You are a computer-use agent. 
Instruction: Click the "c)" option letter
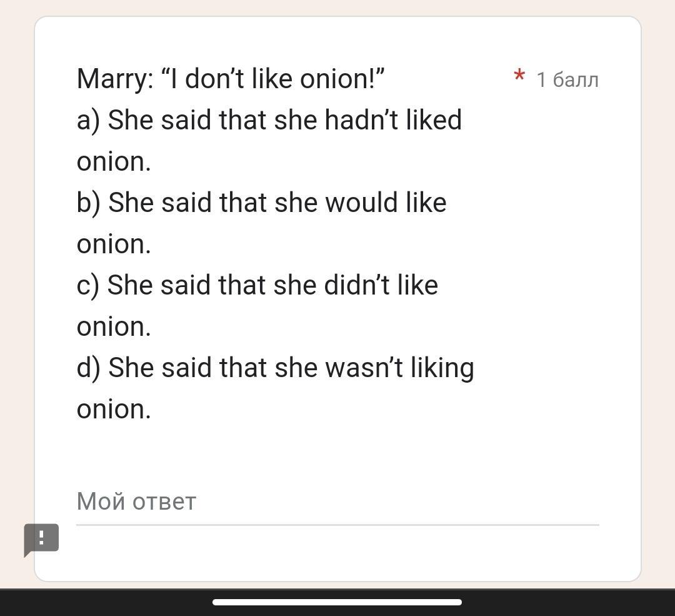(88, 286)
